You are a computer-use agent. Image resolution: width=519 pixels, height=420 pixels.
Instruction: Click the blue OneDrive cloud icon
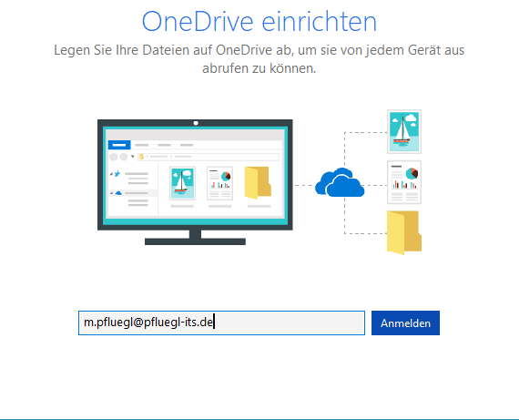(340, 182)
